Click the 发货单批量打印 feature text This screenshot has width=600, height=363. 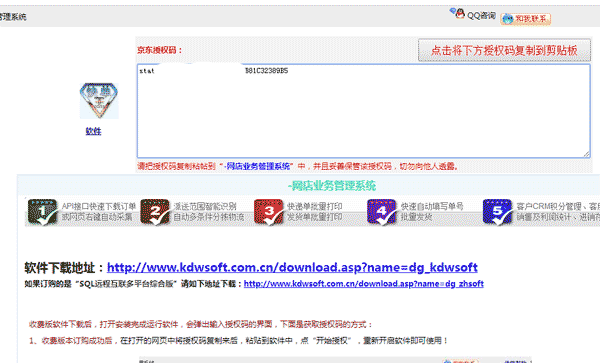pos(315,217)
